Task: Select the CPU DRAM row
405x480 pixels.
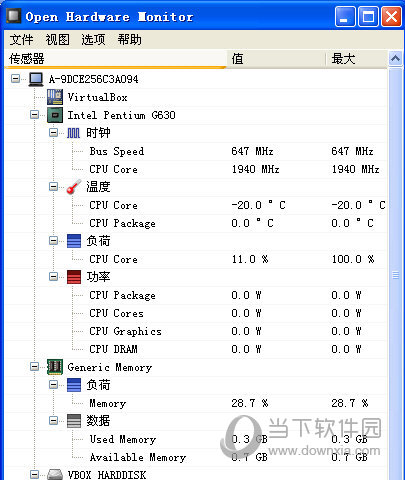Action: coord(196,349)
